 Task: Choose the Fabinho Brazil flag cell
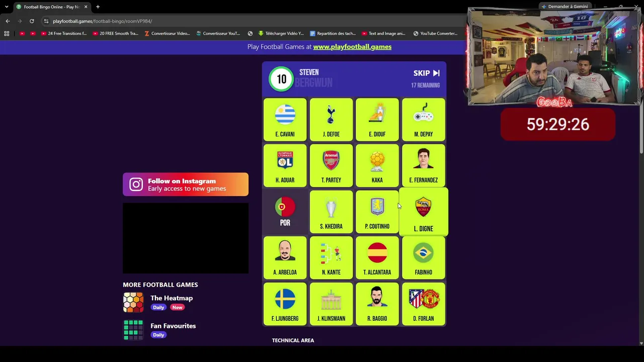click(x=424, y=258)
